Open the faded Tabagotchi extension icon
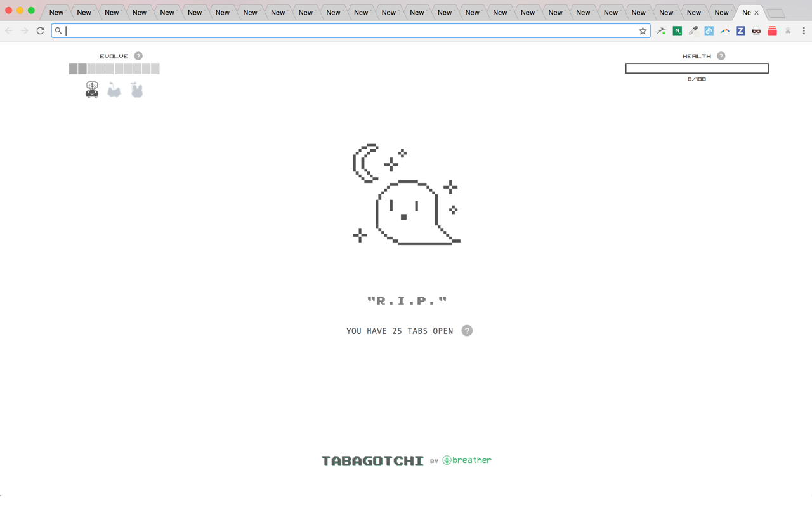The width and height of the screenshot is (812, 508). [x=788, y=30]
